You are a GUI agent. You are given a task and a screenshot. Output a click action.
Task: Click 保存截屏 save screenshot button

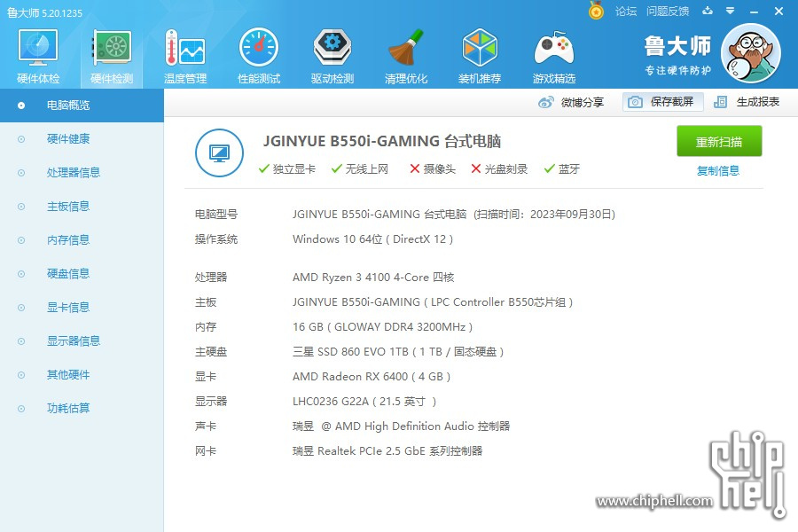[x=663, y=102]
